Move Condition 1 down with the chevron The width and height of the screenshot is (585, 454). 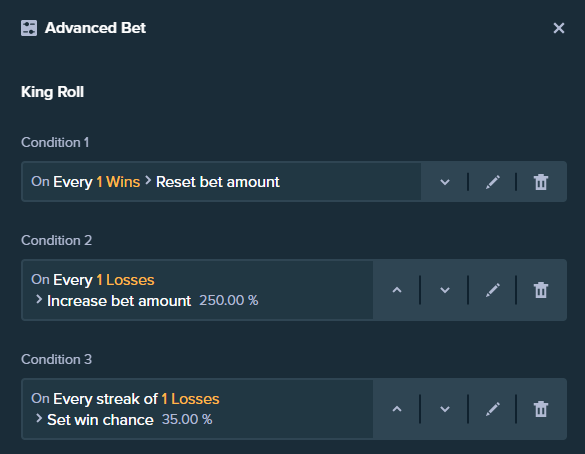[x=444, y=182]
